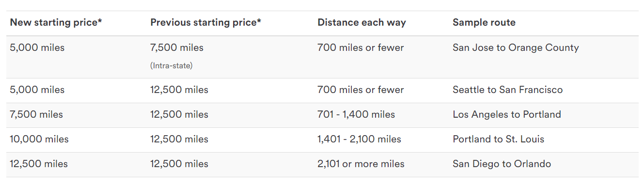Click the '7,500 miles' previous price cell

pyautogui.click(x=177, y=48)
